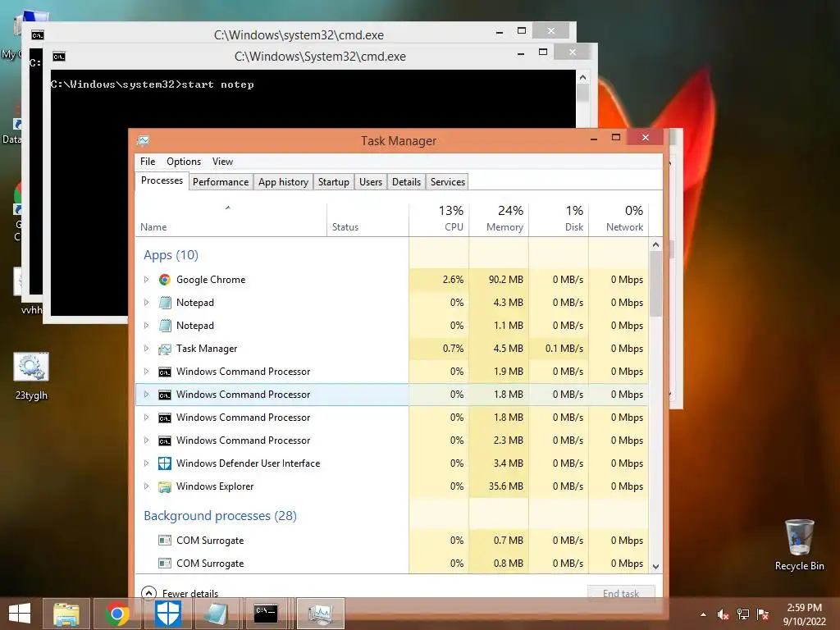Switch to the Services tab
Image resolution: width=840 pixels, height=630 pixels.
coord(448,181)
